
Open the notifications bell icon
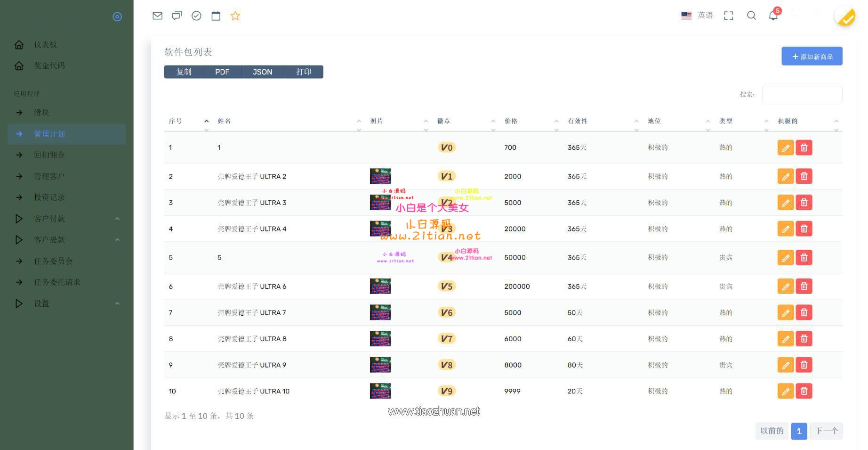point(773,16)
